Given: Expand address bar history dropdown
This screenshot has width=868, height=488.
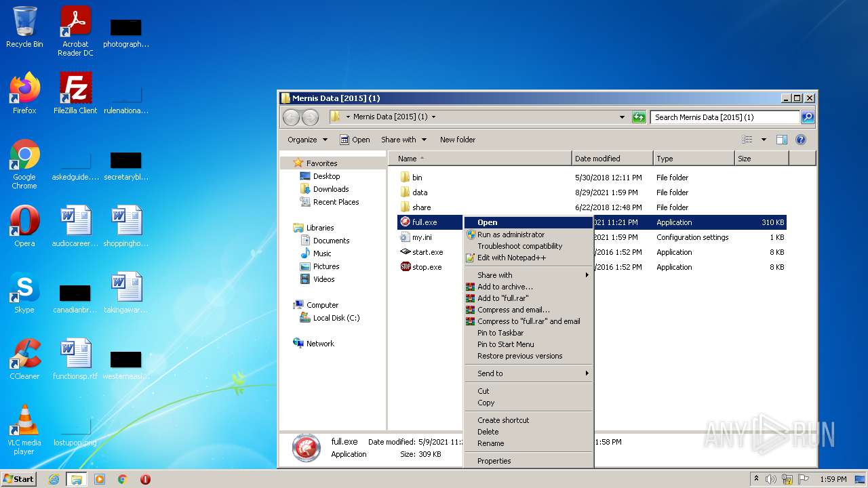Looking at the screenshot, I should click(x=622, y=117).
